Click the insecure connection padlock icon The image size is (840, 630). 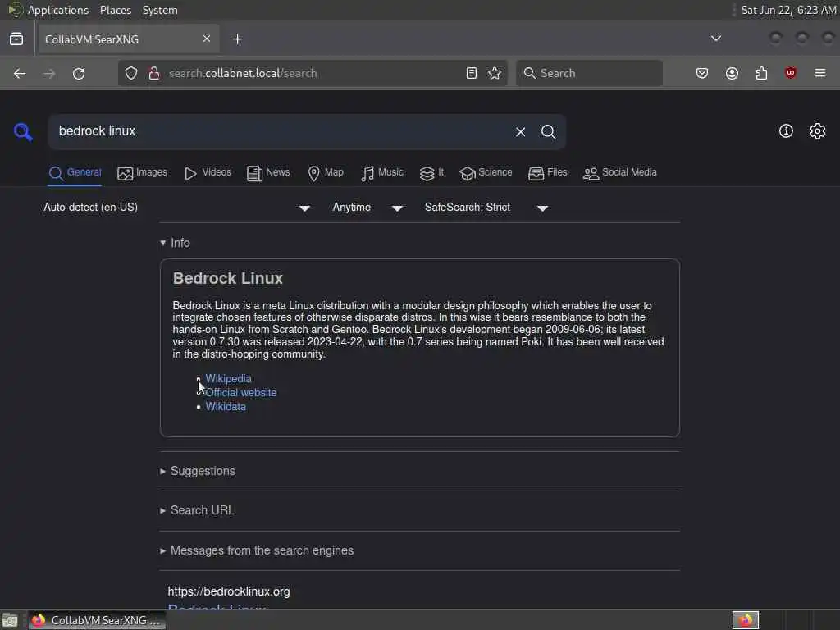click(x=153, y=73)
